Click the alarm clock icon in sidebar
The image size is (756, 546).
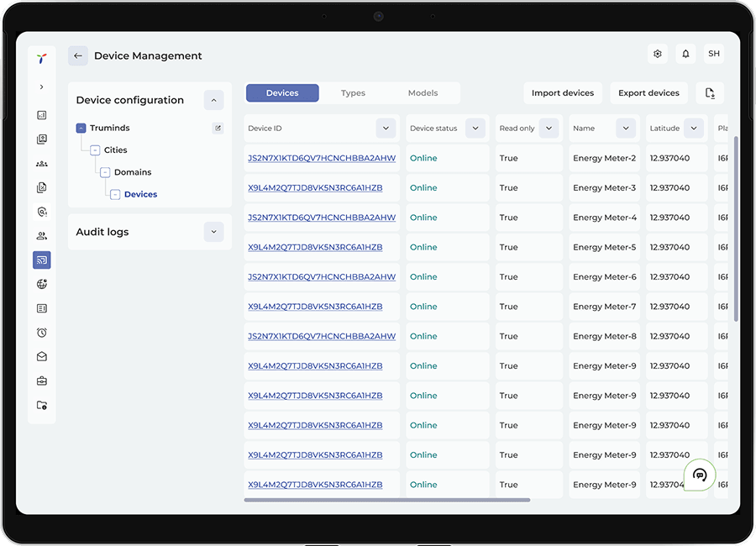(42, 333)
